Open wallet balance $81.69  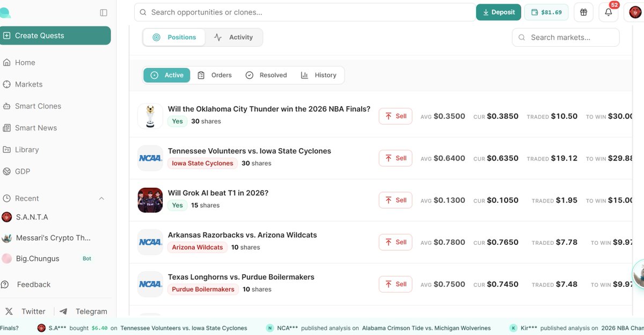pyautogui.click(x=546, y=12)
